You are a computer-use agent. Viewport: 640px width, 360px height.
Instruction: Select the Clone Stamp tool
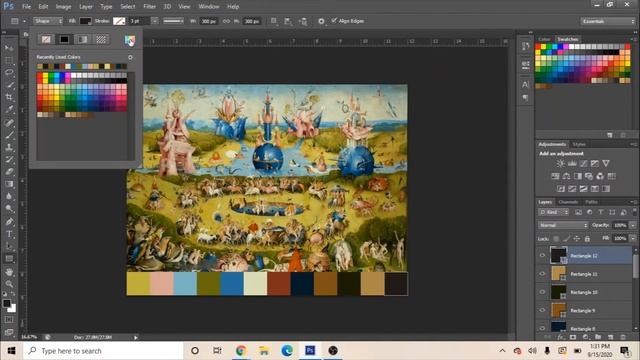9,147
